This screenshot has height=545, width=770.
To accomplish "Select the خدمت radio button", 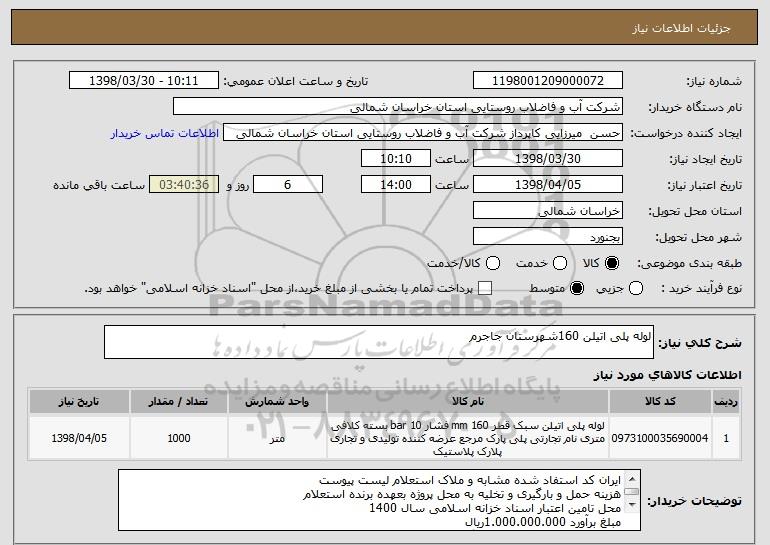I will point(560,263).
